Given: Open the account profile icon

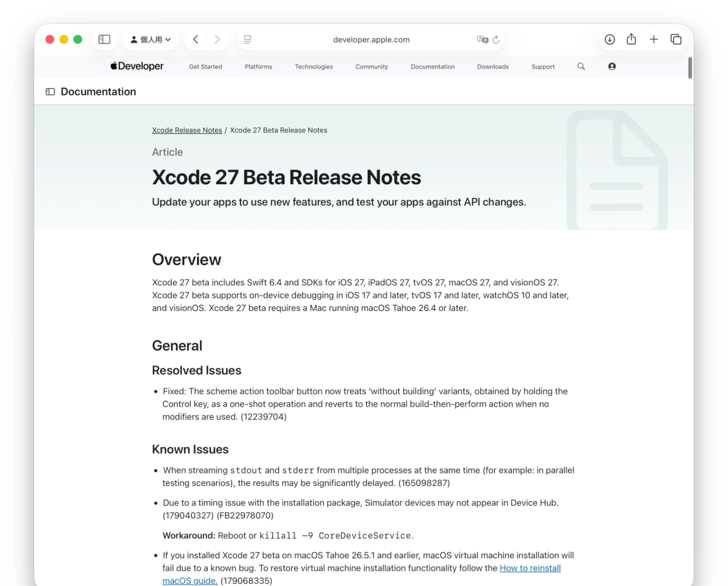Looking at the screenshot, I should [612, 67].
